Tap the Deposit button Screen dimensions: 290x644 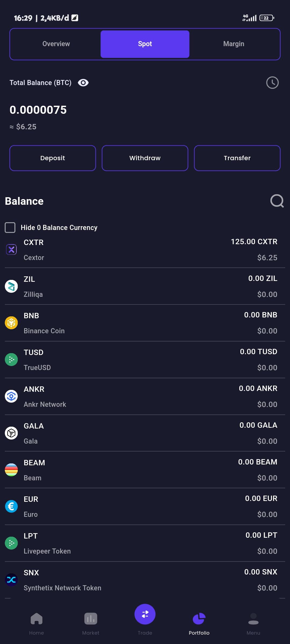53,158
